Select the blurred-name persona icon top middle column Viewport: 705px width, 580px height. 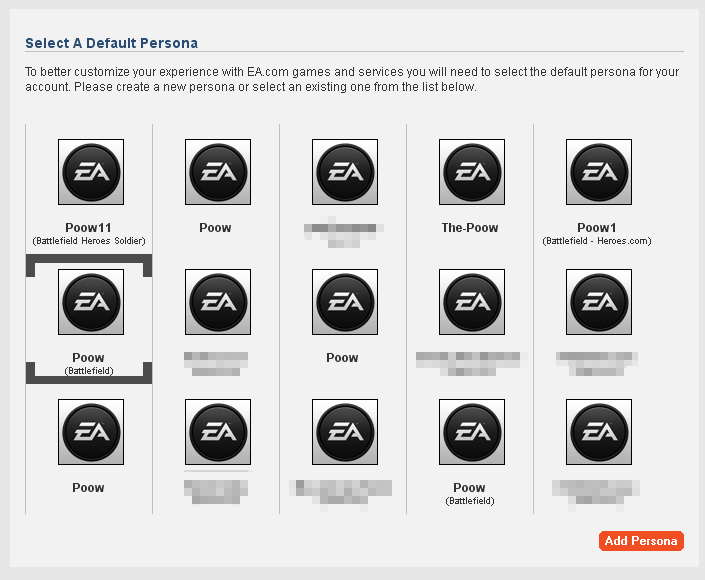point(345,172)
